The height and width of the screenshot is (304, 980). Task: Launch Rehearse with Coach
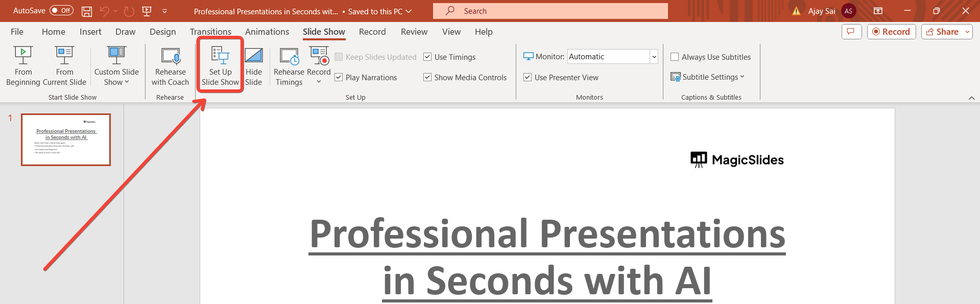[x=170, y=66]
